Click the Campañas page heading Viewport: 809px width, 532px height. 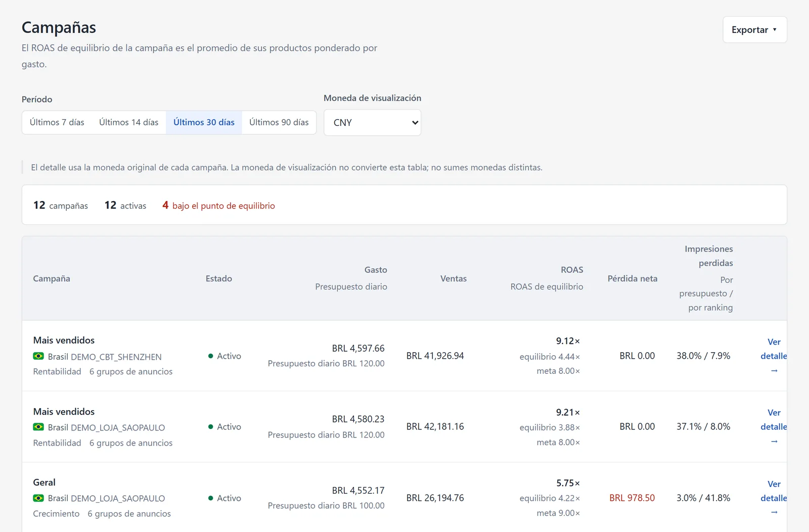click(59, 28)
